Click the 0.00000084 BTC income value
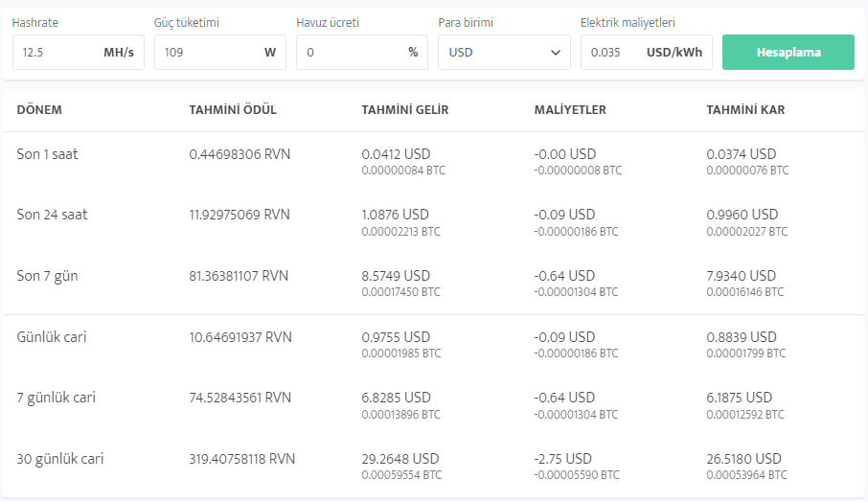Screen dimensions: 868x502 coord(403,171)
